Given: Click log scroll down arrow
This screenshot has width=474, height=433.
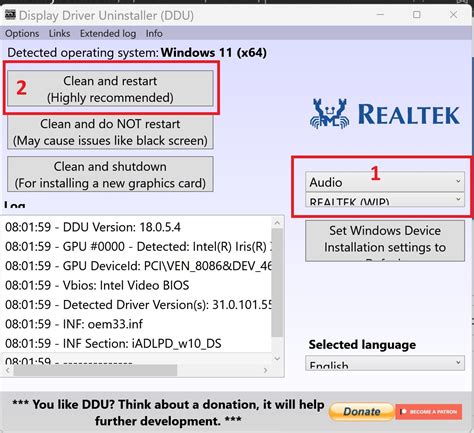Looking at the screenshot, I should click(277, 358).
